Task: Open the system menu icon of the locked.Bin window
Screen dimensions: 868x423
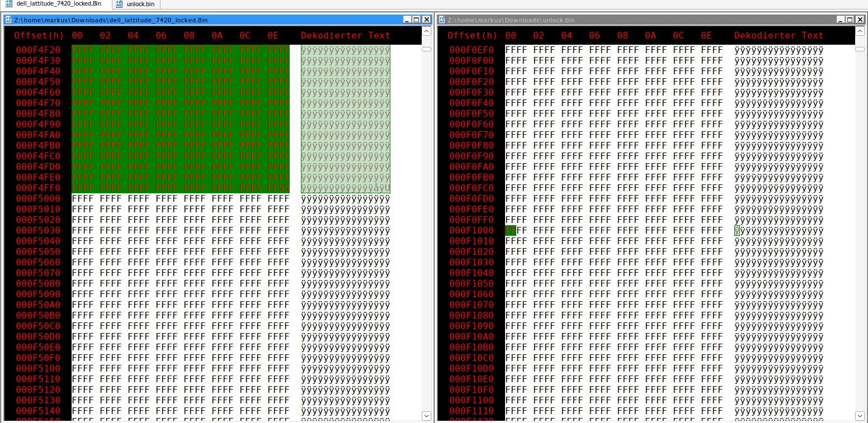Action: (x=8, y=20)
